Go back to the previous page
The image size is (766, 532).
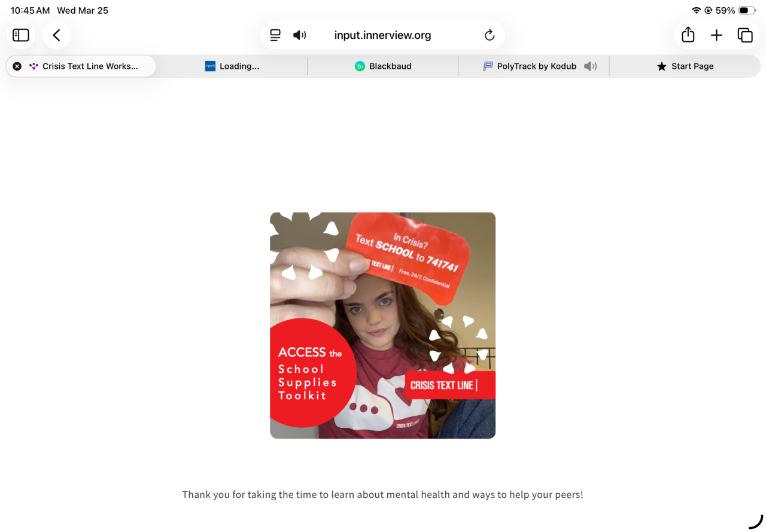pos(57,35)
